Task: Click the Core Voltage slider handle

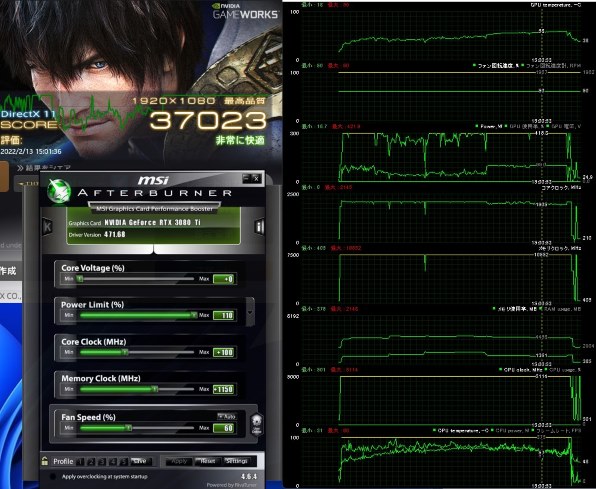Action: click(79, 279)
